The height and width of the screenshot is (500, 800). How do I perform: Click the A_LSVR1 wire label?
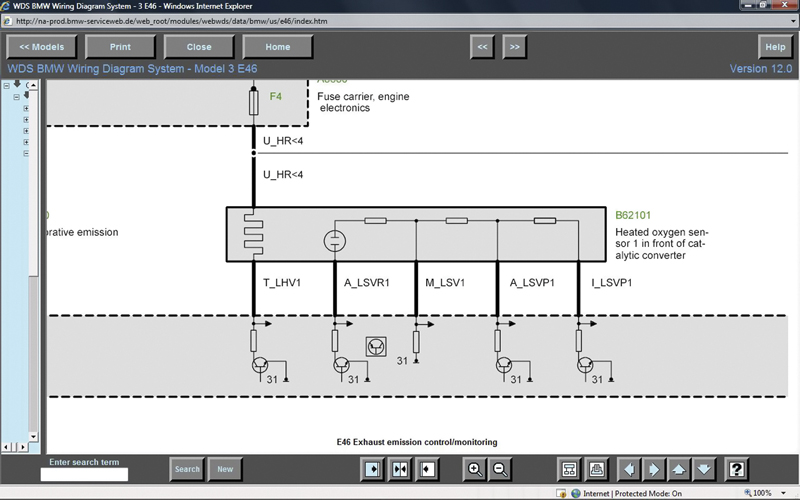pyautogui.click(x=367, y=283)
